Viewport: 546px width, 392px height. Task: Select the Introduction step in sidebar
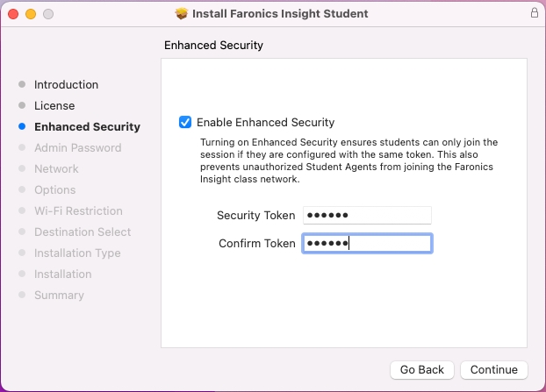click(66, 85)
